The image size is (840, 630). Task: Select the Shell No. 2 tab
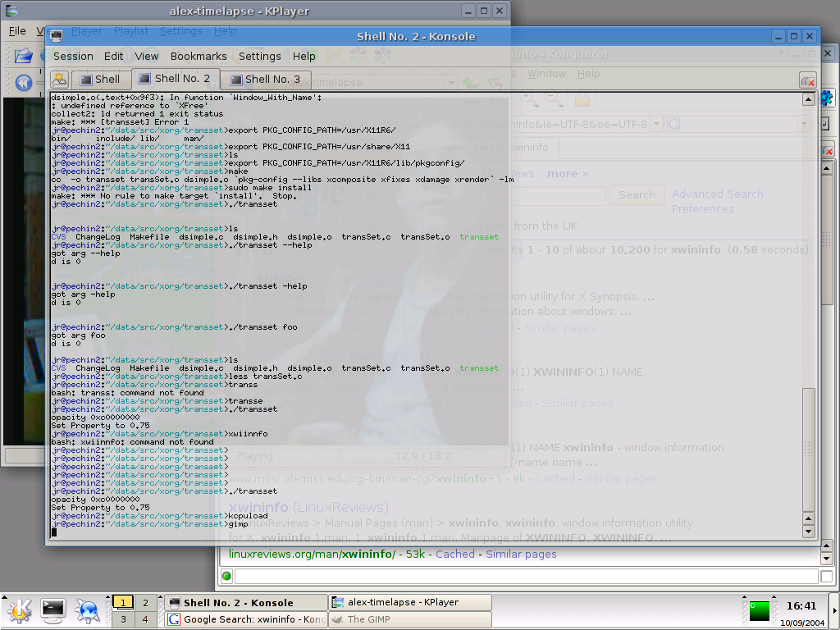pyautogui.click(x=176, y=79)
